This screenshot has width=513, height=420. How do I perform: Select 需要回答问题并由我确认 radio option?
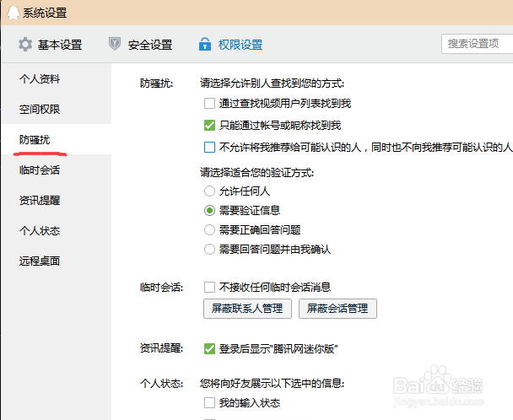point(209,250)
